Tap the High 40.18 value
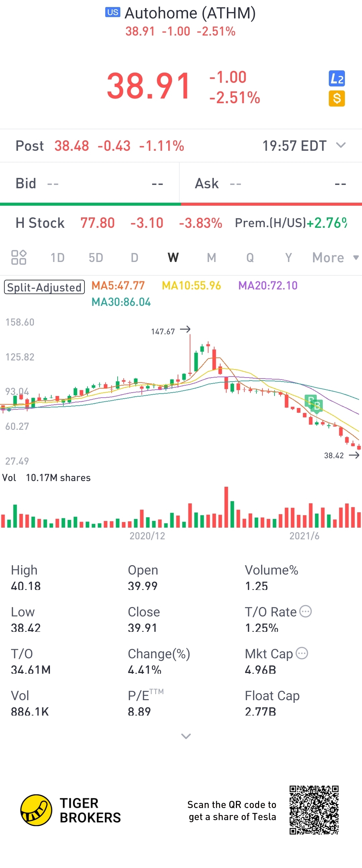Screen dimensions: 362x868 [25, 586]
